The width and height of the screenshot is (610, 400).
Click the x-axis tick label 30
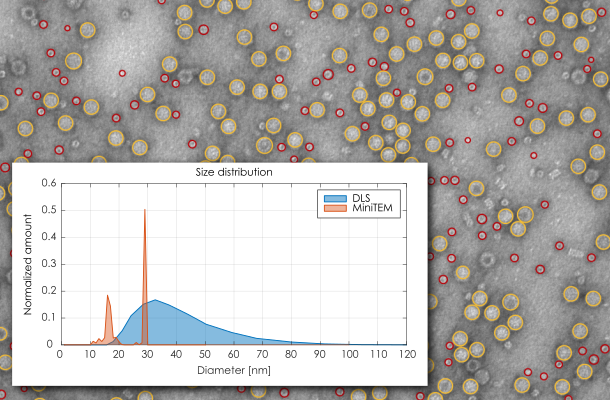point(146,354)
